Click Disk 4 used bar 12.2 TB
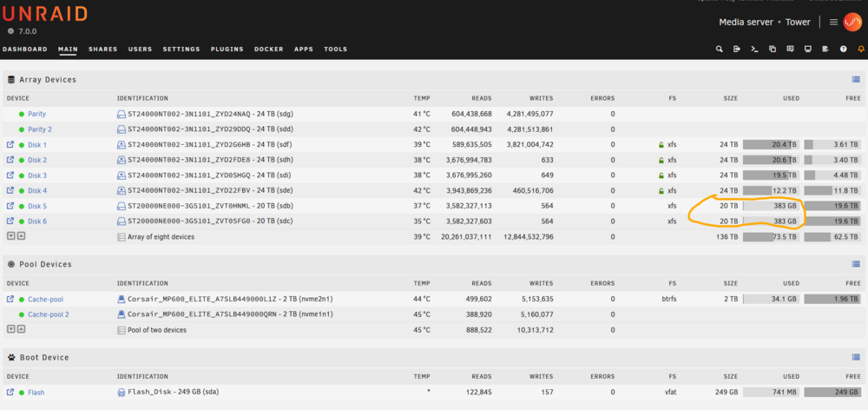 (771, 190)
